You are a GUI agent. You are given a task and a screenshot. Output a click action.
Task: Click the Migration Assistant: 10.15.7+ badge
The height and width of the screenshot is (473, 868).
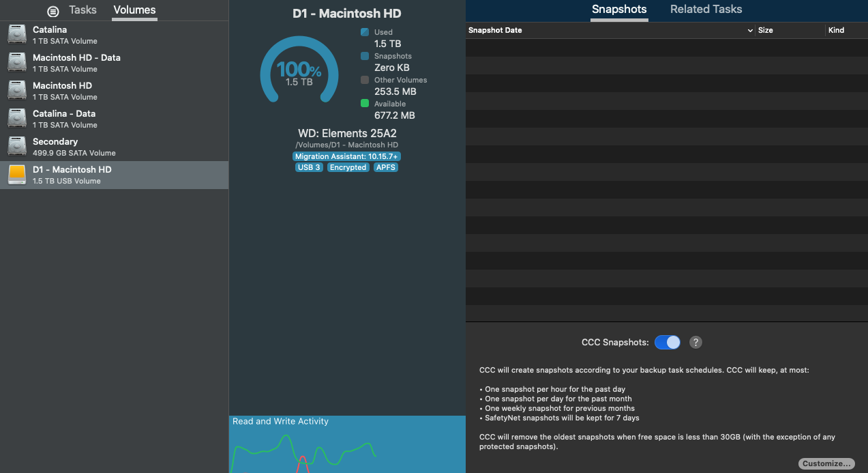coord(347,156)
